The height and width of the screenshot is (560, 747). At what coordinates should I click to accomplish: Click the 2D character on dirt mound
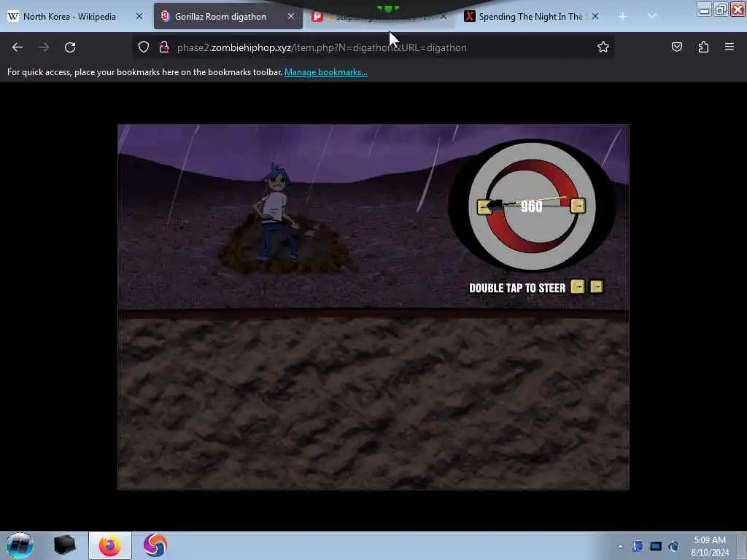(276, 213)
